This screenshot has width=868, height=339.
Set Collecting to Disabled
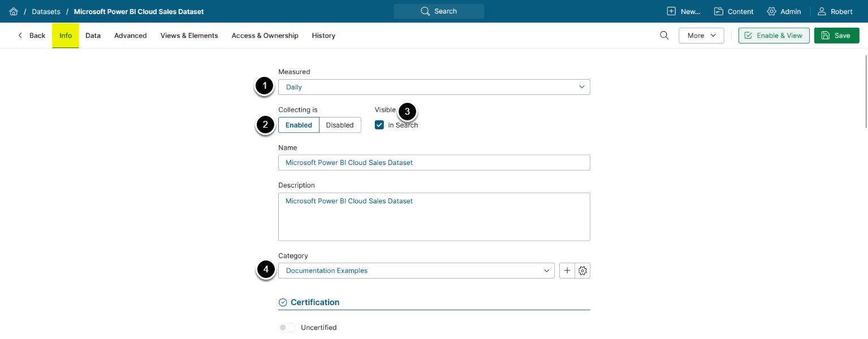[x=340, y=125]
